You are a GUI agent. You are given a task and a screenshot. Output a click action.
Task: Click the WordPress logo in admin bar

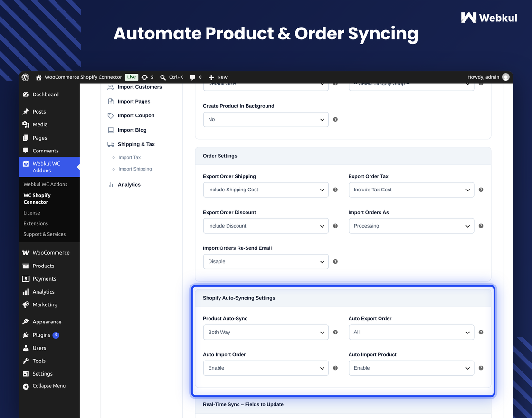26,77
